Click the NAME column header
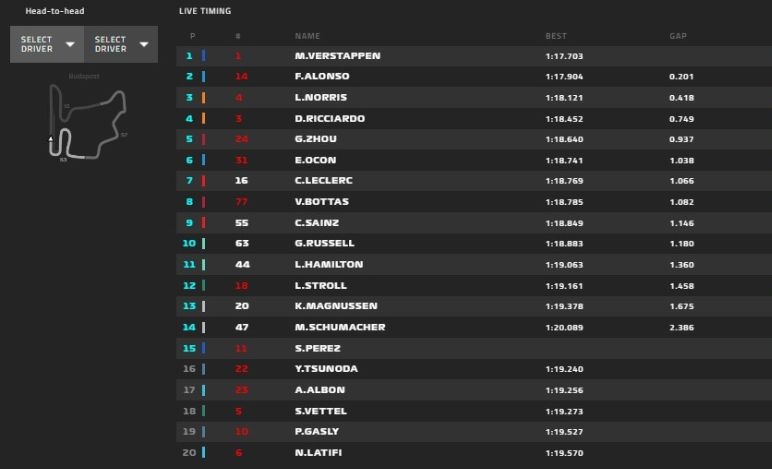This screenshot has height=469, width=772. coord(307,36)
